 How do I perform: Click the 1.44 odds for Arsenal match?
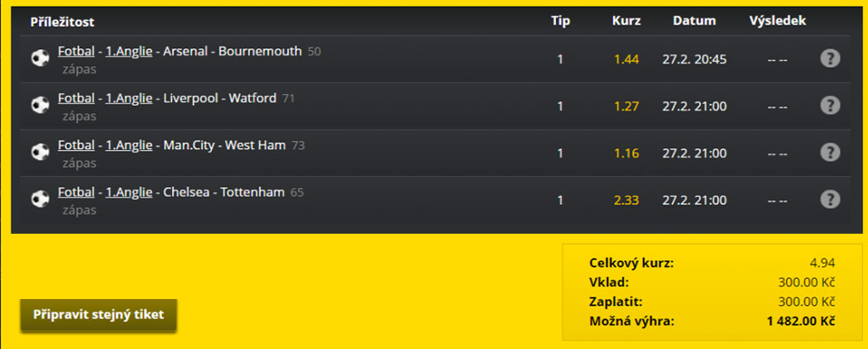[x=626, y=59]
